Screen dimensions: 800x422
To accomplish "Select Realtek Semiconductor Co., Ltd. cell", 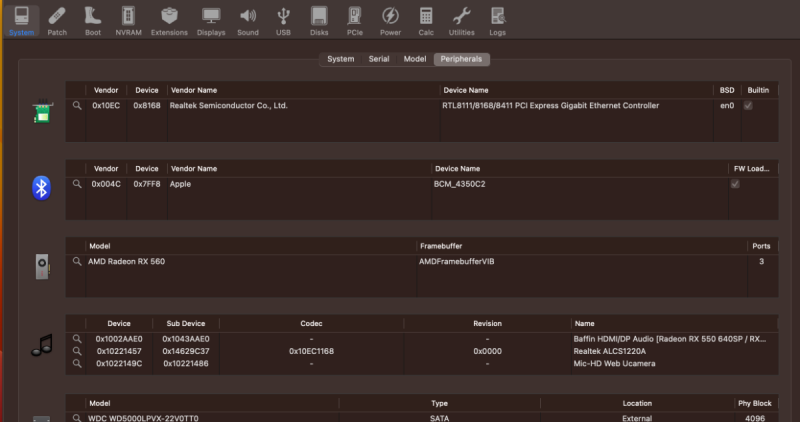I will (x=229, y=106).
